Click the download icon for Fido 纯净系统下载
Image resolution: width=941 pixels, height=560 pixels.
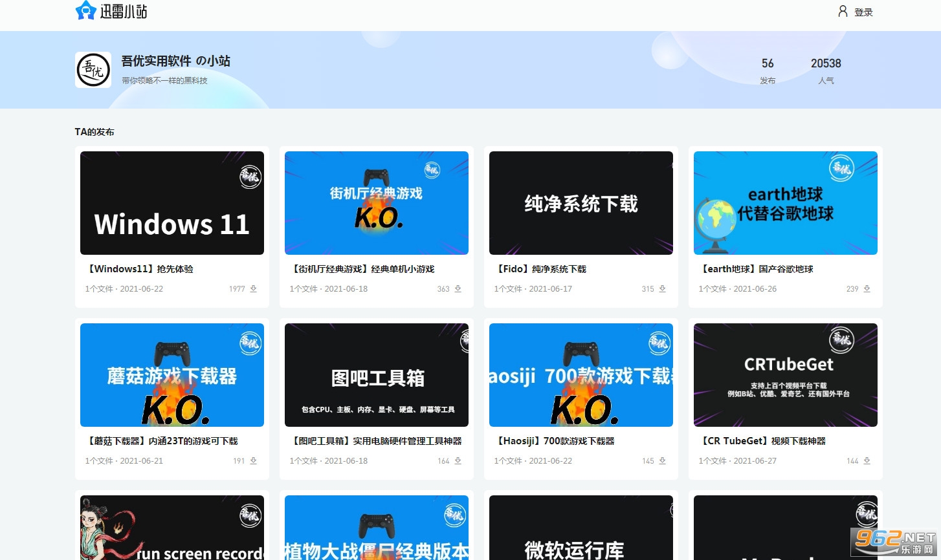pos(663,289)
